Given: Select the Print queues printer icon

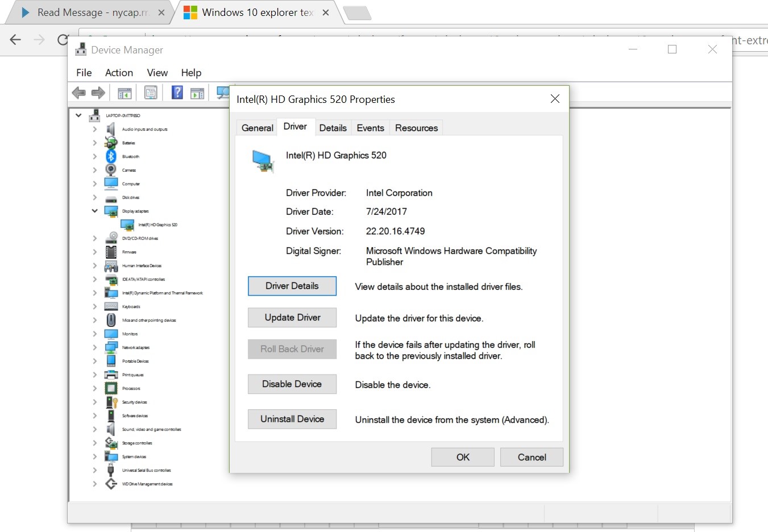Looking at the screenshot, I should click(x=111, y=375).
